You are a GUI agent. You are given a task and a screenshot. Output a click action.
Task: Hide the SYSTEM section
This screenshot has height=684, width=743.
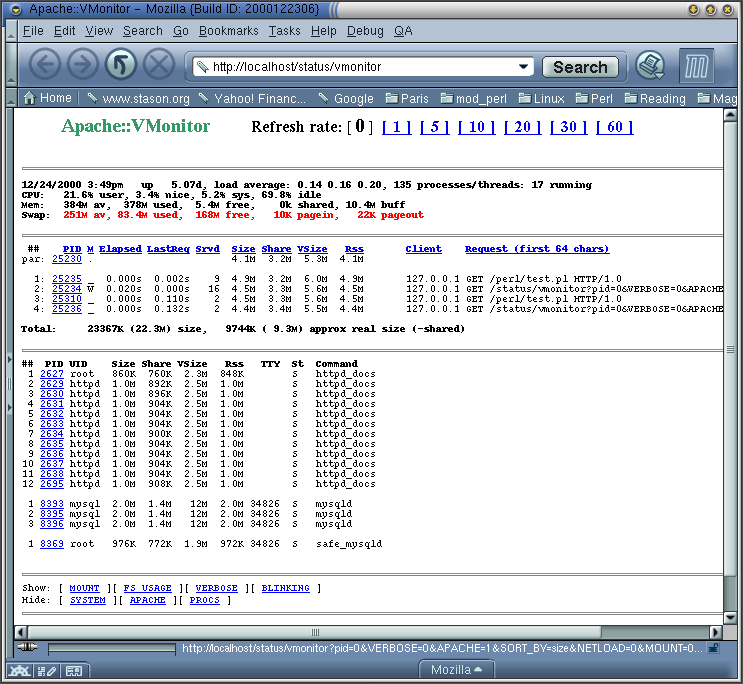[88, 600]
